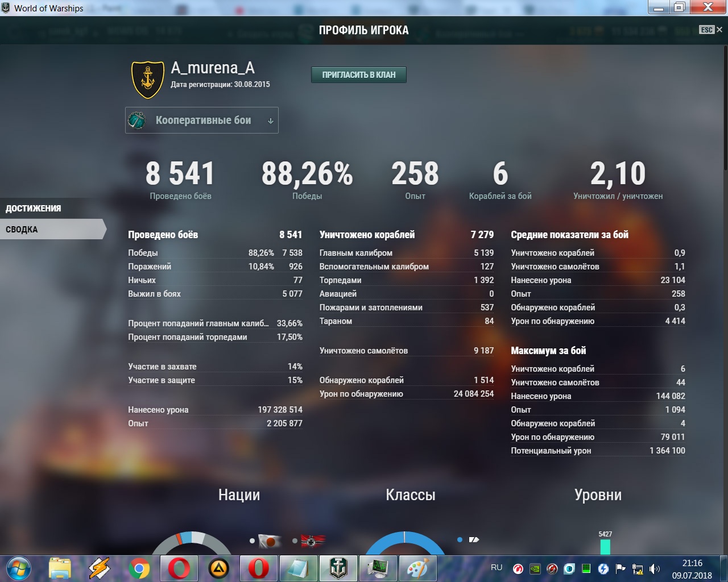728x582 pixels.
Task: Click the player name A_murena_A
Action: 213,68
